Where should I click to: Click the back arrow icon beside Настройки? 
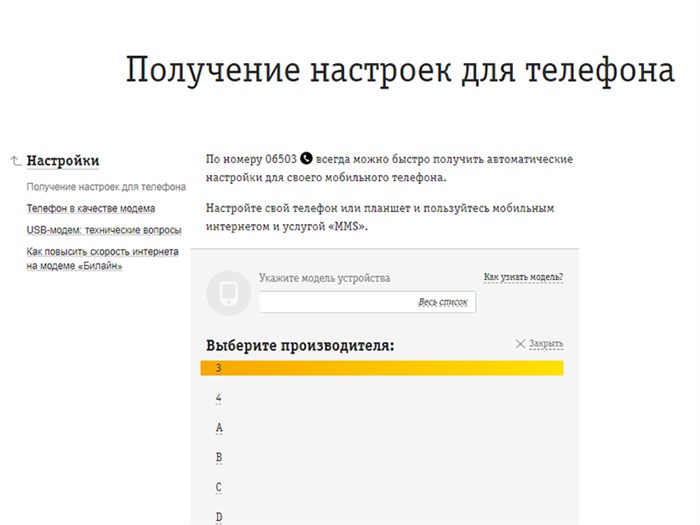[x=16, y=161]
